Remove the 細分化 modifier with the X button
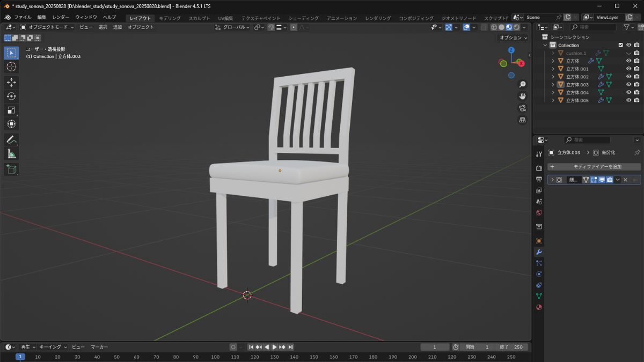The height and width of the screenshot is (362, 644). (x=625, y=180)
